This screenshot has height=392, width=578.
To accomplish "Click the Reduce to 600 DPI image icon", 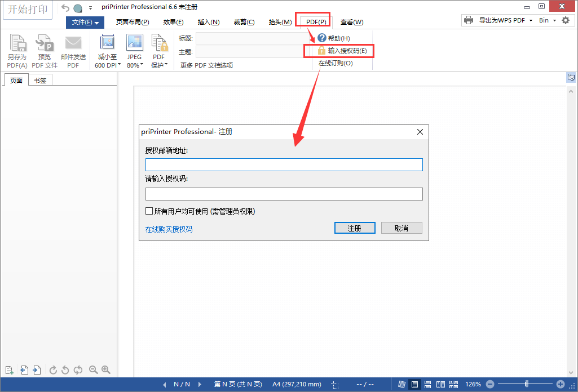I will pos(107,42).
